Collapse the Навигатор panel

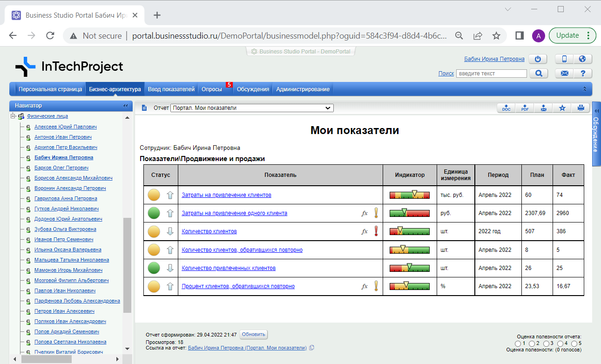pos(125,106)
